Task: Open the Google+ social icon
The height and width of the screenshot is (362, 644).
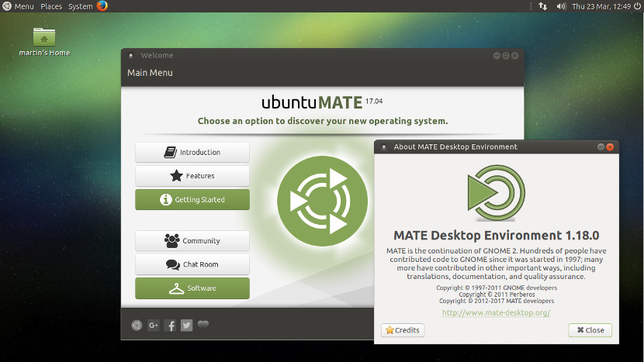Action: click(x=154, y=326)
